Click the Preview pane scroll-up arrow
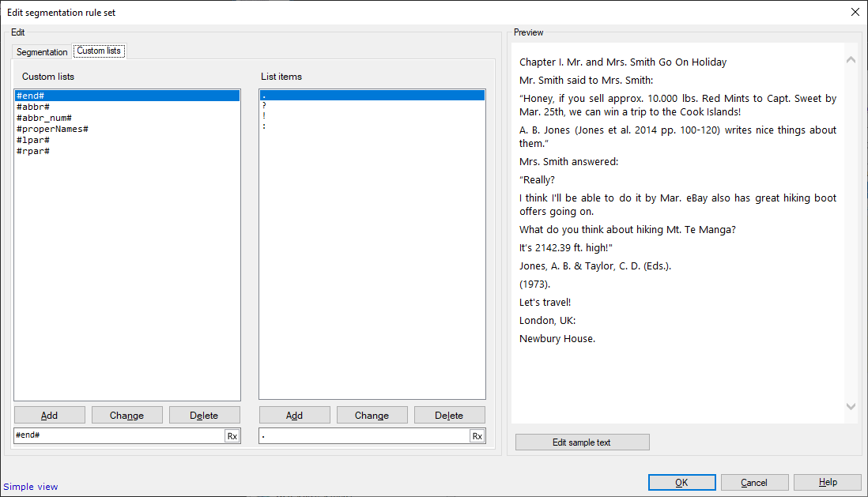This screenshot has width=868, height=497. [x=851, y=59]
